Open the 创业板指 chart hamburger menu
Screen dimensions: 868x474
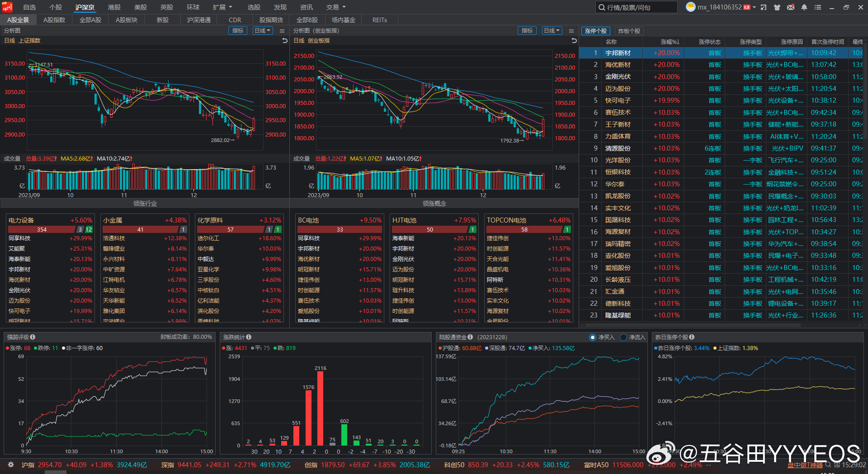tap(571, 31)
